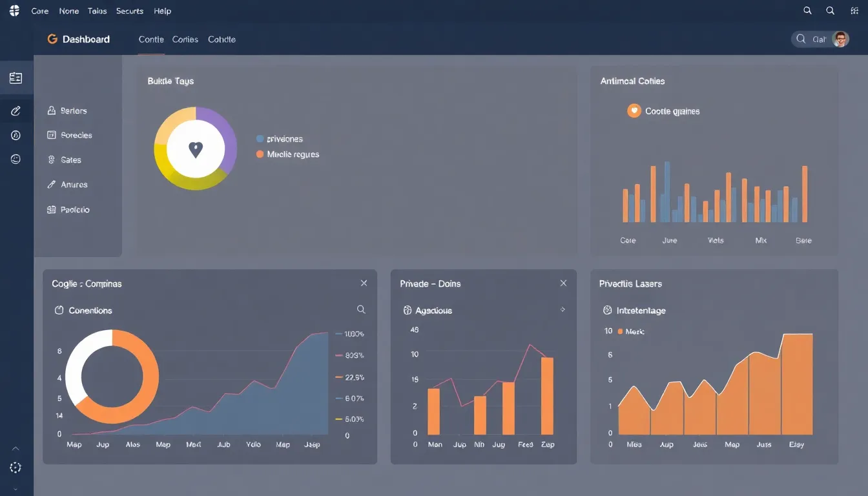868x496 pixels.
Task: Click the Sates gear icon in sidebar
Action: (51, 160)
